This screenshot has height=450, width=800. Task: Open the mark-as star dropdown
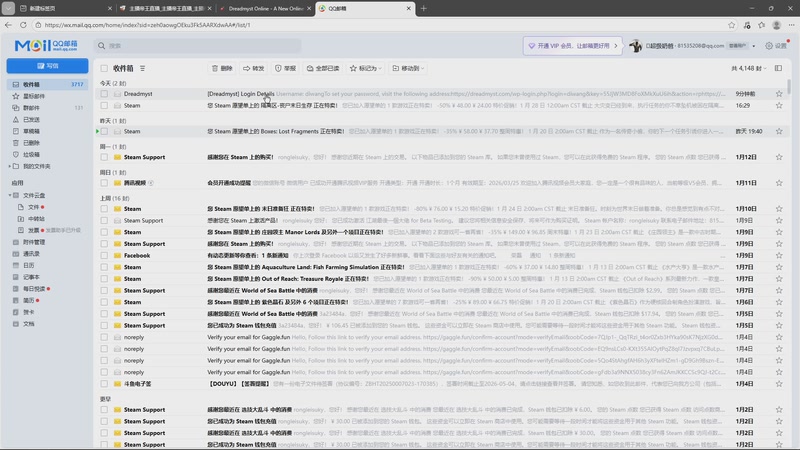[365, 68]
